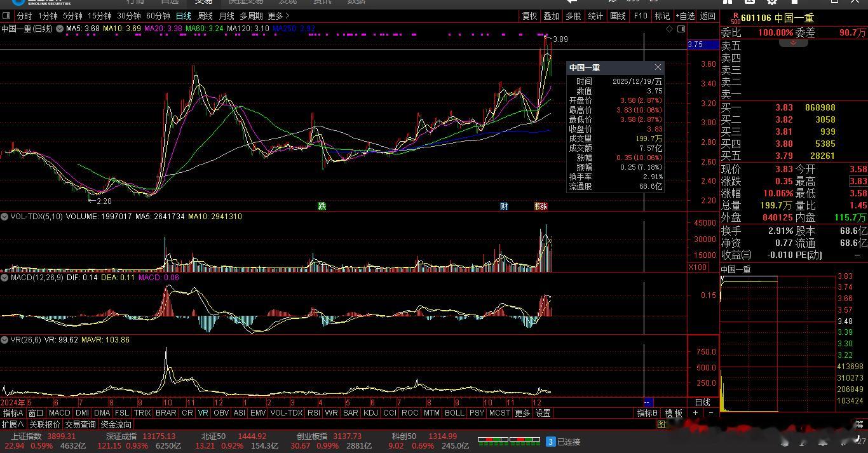Select the KDJ indicator tab
This screenshot has height=453, width=868.
click(370, 413)
